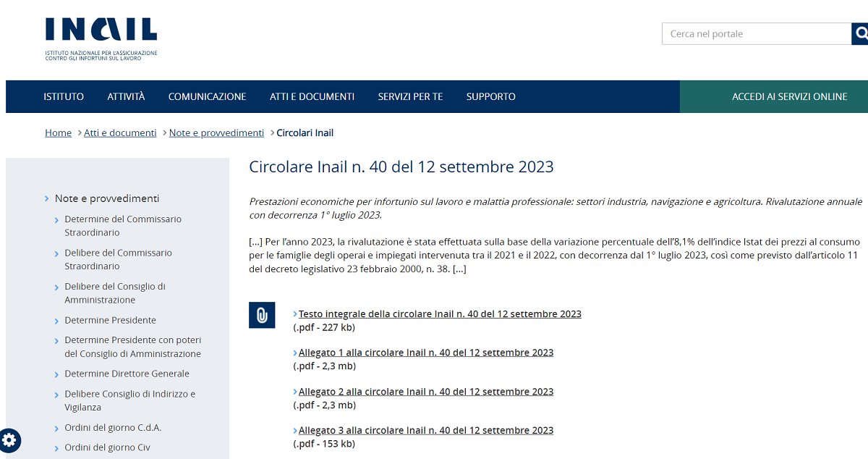Download 'Testo integrale della circolare' PDF
The width and height of the screenshot is (868, 459).
pos(440,314)
